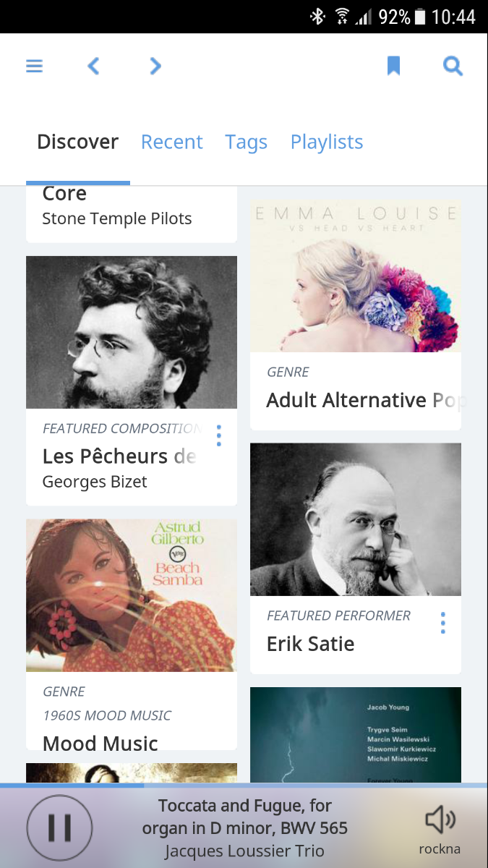Click the playback progress bar
The image size is (488, 868).
click(244, 785)
